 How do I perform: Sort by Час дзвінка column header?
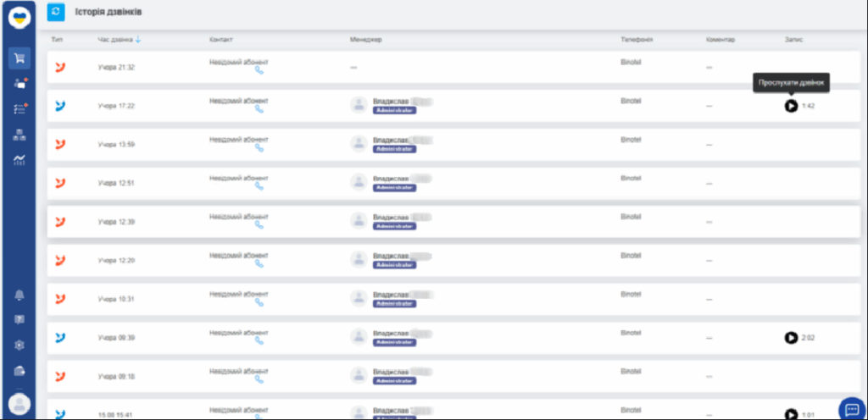pyautogui.click(x=115, y=40)
